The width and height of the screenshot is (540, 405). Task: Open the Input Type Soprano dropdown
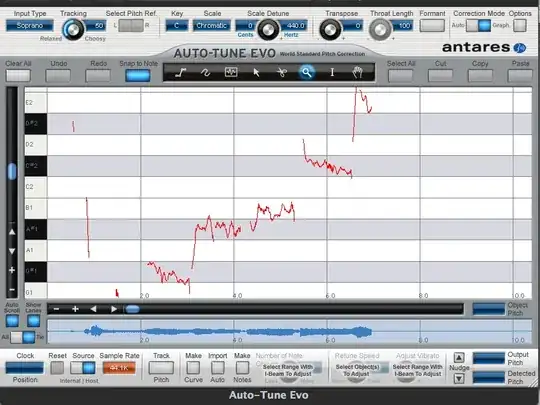(30, 25)
